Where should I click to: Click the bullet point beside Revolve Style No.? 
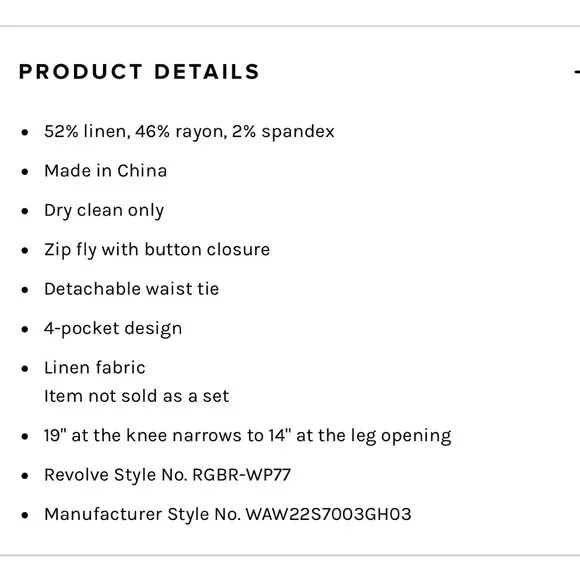[x=25, y=476]
